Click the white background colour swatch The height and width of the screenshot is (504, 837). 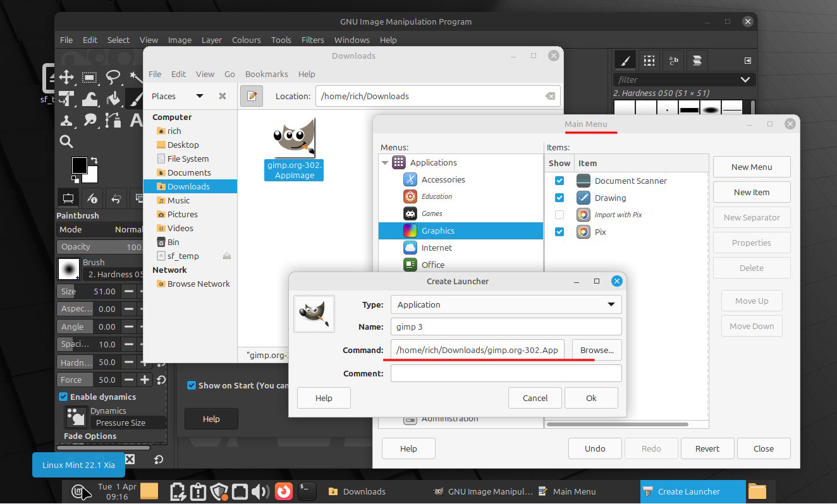pos(94,176)
